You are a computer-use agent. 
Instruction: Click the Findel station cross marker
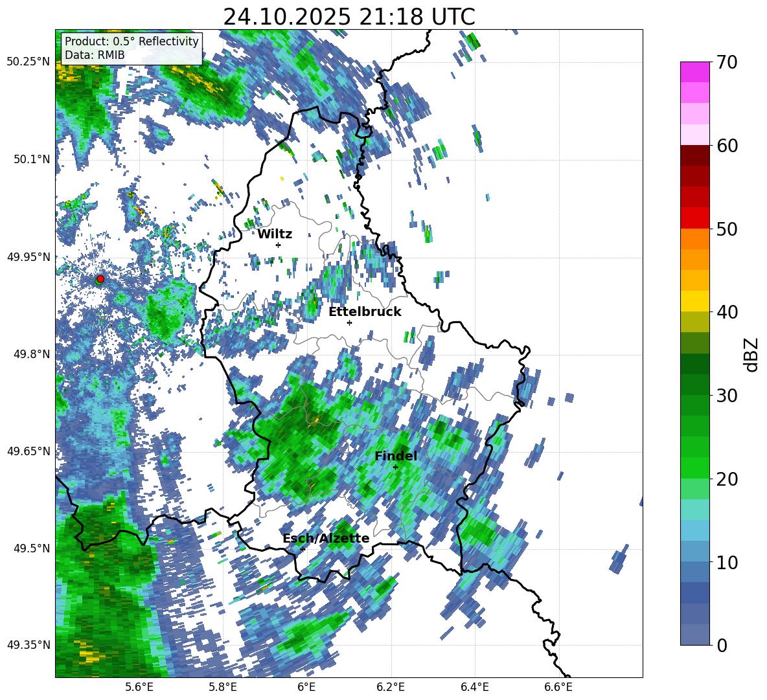(x=395, y=468)
